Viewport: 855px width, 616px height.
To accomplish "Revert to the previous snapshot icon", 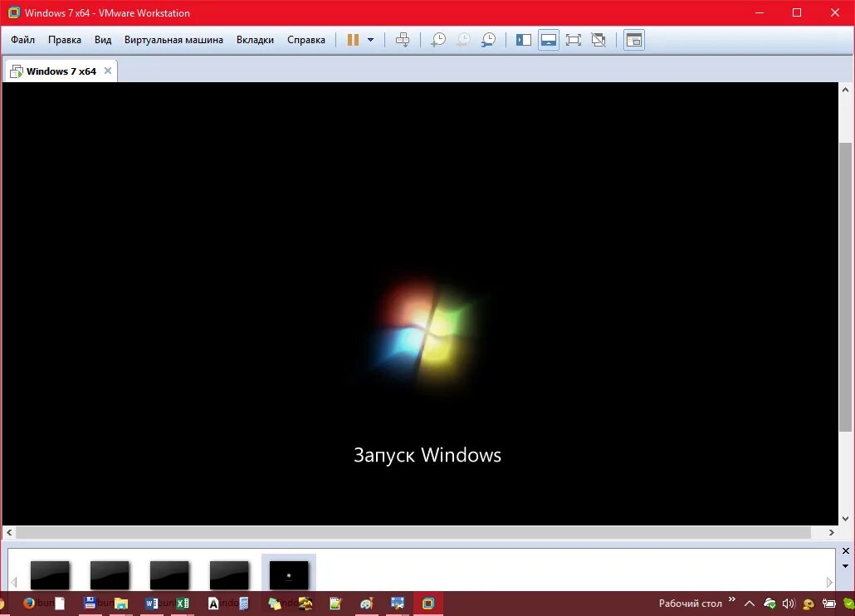I will (463, 40).
